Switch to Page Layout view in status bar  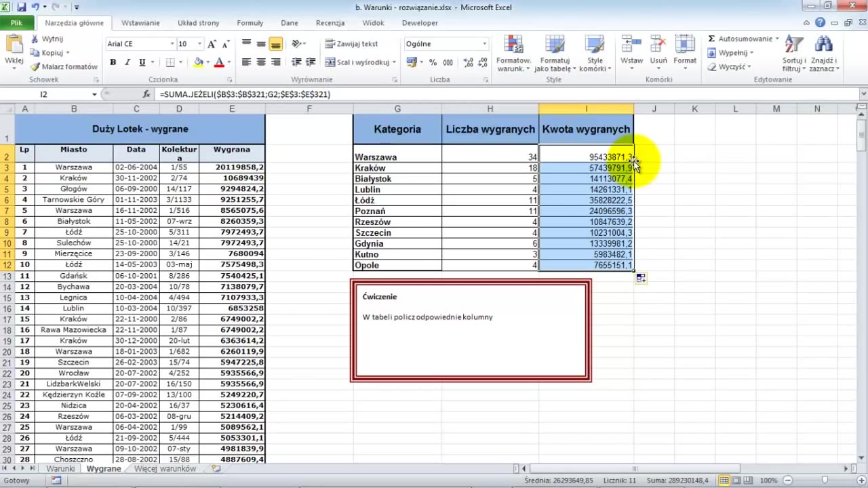[737, 480]
